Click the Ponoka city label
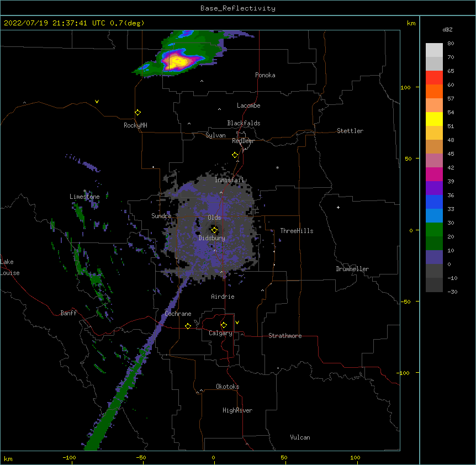 (x=265, y=75)
